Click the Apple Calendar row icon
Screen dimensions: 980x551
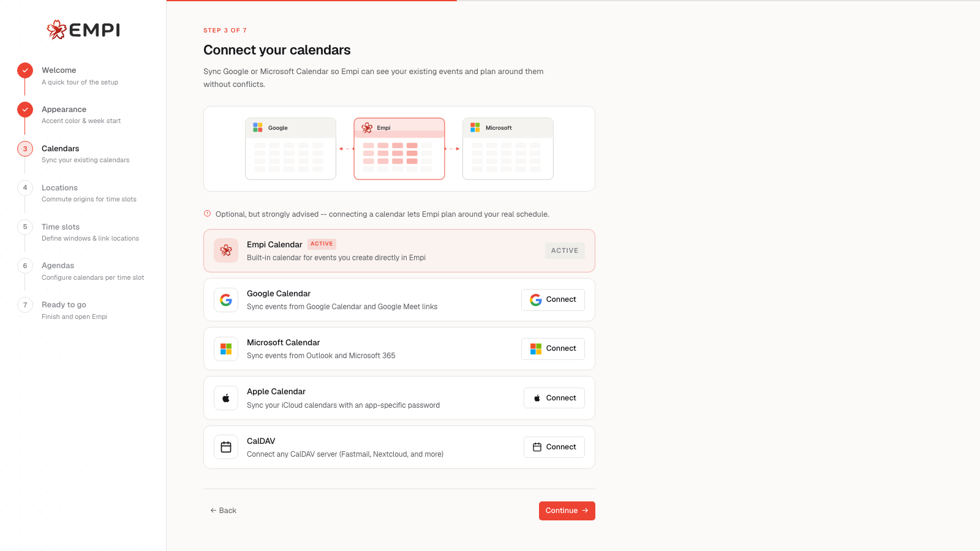(226, 398)
